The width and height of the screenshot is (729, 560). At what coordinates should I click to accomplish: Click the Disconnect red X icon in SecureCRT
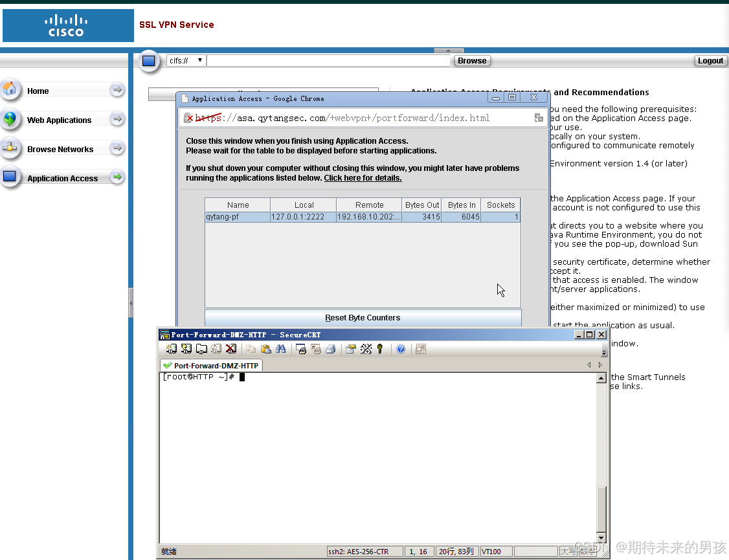(x=231, y=349)
